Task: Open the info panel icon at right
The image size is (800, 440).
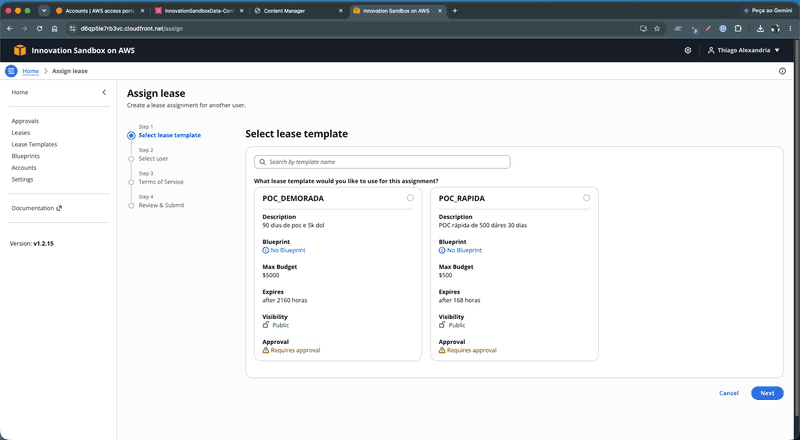Action: (782, 71)
